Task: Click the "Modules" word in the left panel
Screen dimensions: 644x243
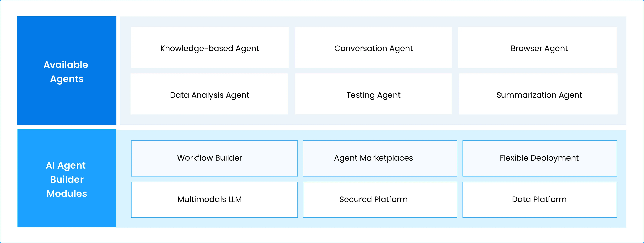Action: (67, 194)
